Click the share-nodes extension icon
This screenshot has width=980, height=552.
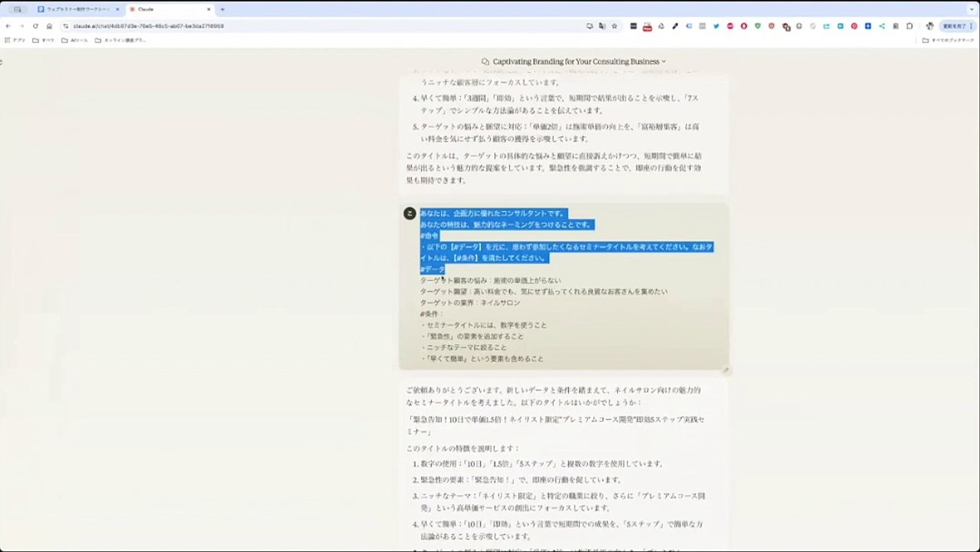click(x=882, y=26)
